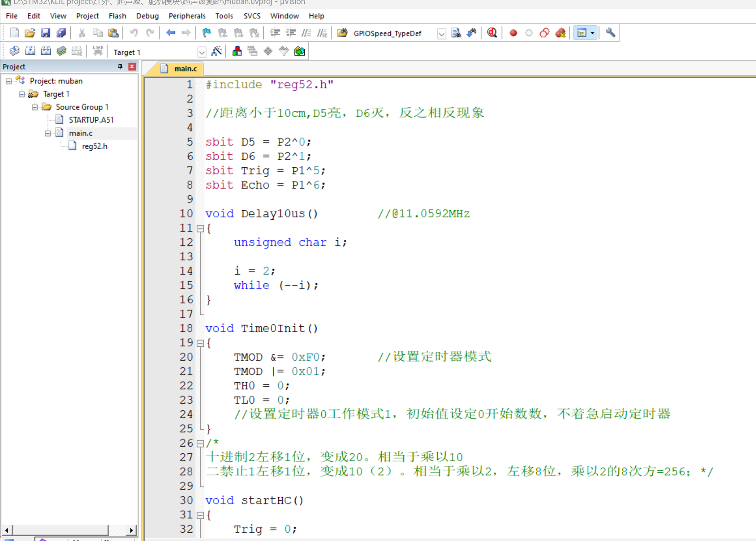
Task: Start debug session with magnifier d icon
Action: point(492,33)
